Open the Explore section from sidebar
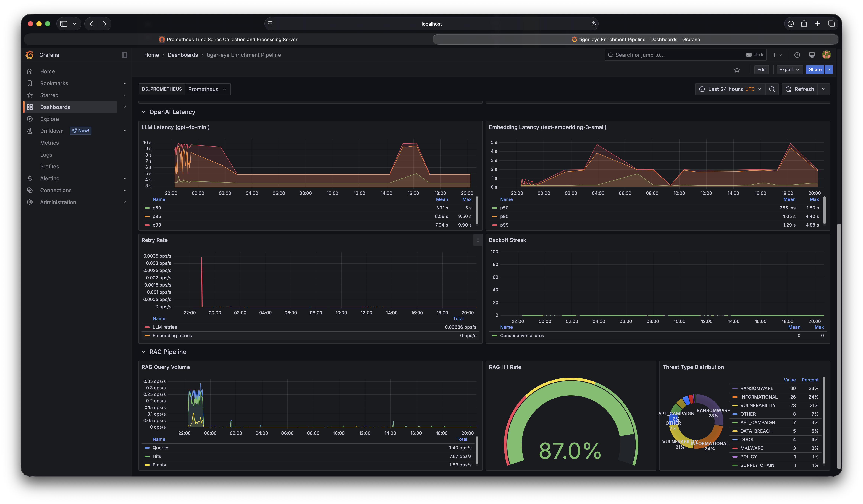Image resolution: width=863 pixels, height=504 pixels. coord(49,119)
